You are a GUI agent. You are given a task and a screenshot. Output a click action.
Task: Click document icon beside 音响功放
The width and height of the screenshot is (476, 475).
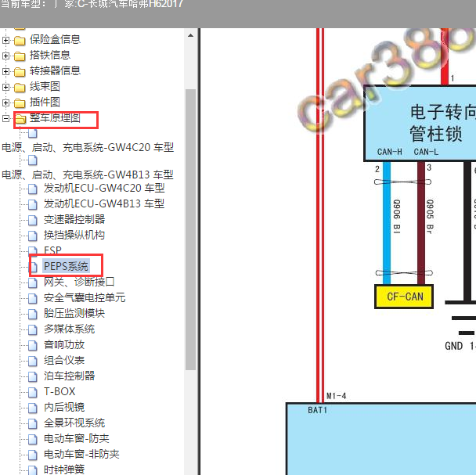33,346
